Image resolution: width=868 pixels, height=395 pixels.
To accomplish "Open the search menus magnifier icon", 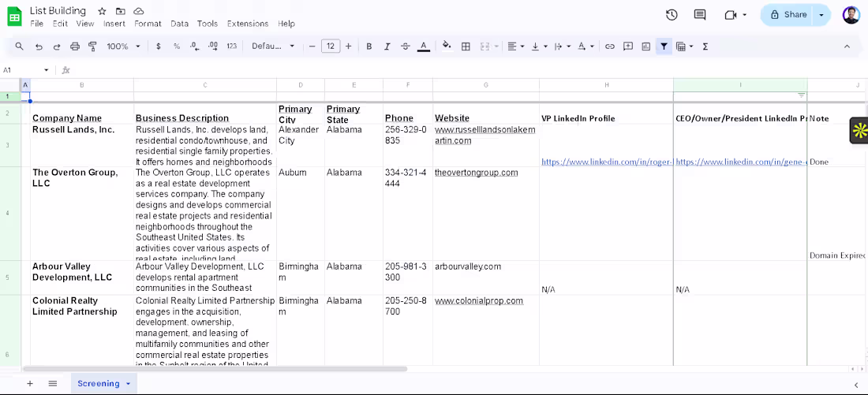I will coord(20,47).
